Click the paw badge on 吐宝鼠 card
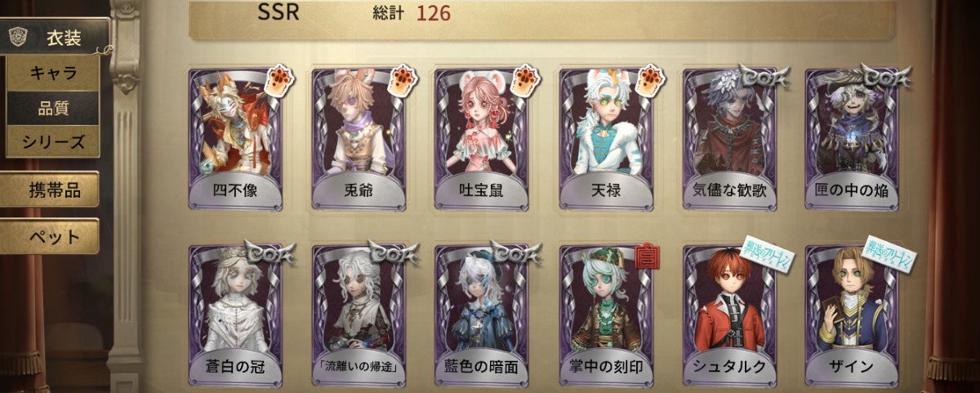This screenshot has height=393, width=980. point(525,82)
